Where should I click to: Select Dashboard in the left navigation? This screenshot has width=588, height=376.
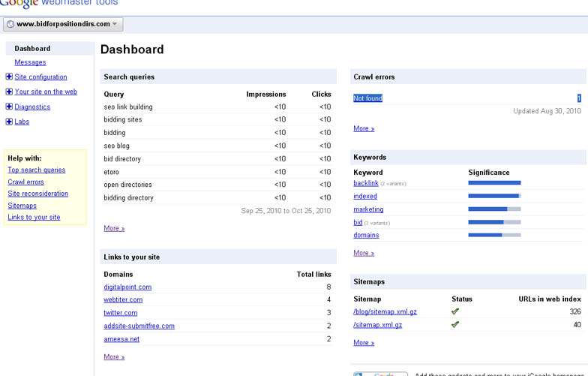point(32,49)
